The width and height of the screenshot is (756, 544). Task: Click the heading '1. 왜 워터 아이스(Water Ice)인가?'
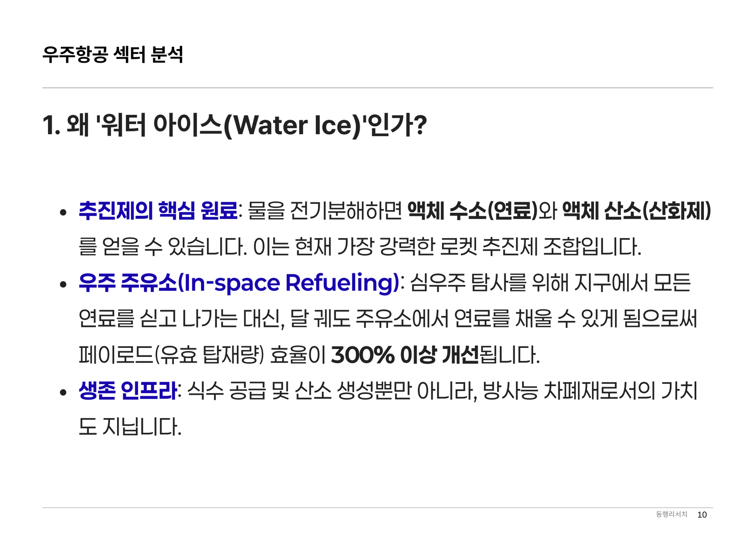[x=234, y=125]
